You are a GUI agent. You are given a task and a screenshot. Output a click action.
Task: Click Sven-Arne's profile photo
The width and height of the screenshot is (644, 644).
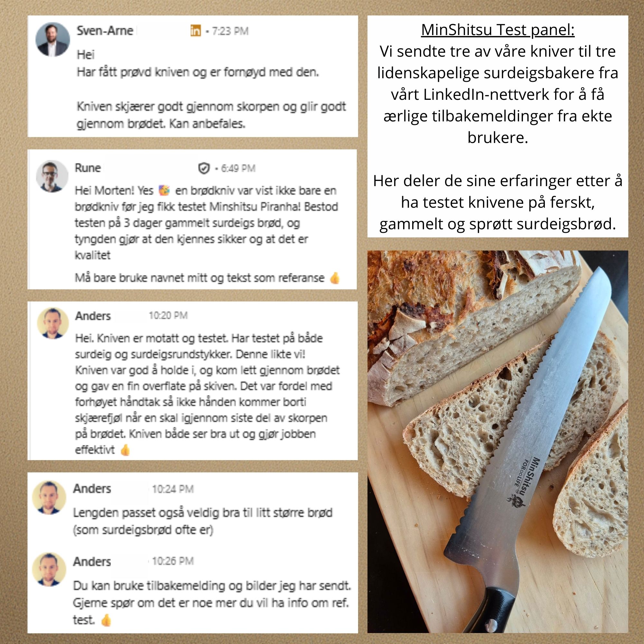click(53, 40)
